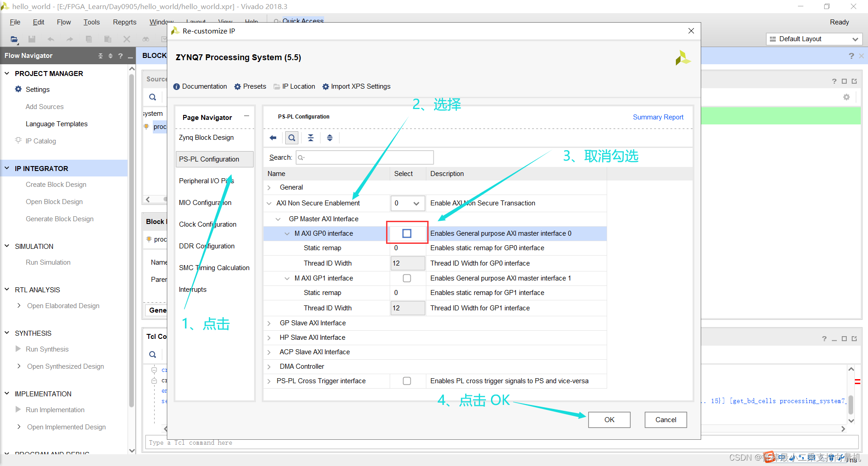Image resolution: width=868 pixels, height=466 pixels.
Task: Click the Flow Navigator collapse-all icon
Action: coord(100,56)
